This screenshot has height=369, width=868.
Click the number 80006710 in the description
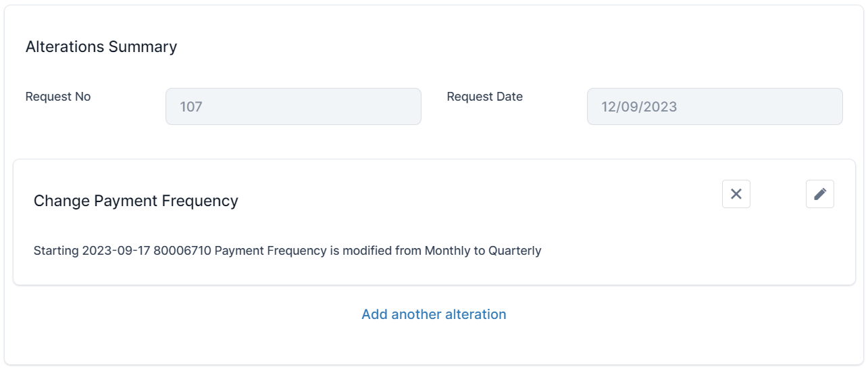click(182, 251)
